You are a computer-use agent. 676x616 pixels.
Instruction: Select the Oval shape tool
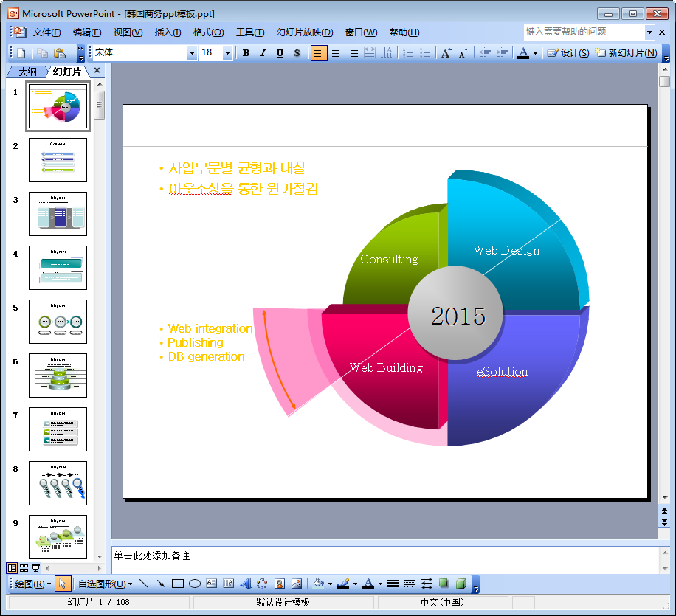pyautogui.click(x=195, y=584)
